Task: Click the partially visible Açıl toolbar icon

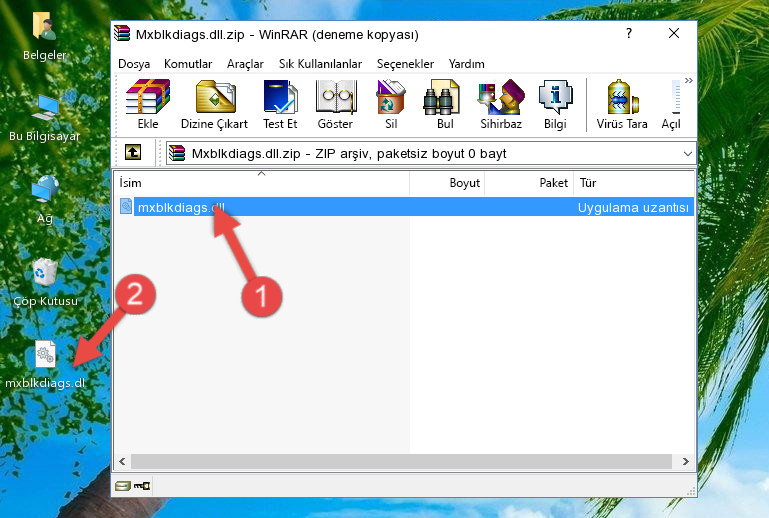Action: click(671, 104)
